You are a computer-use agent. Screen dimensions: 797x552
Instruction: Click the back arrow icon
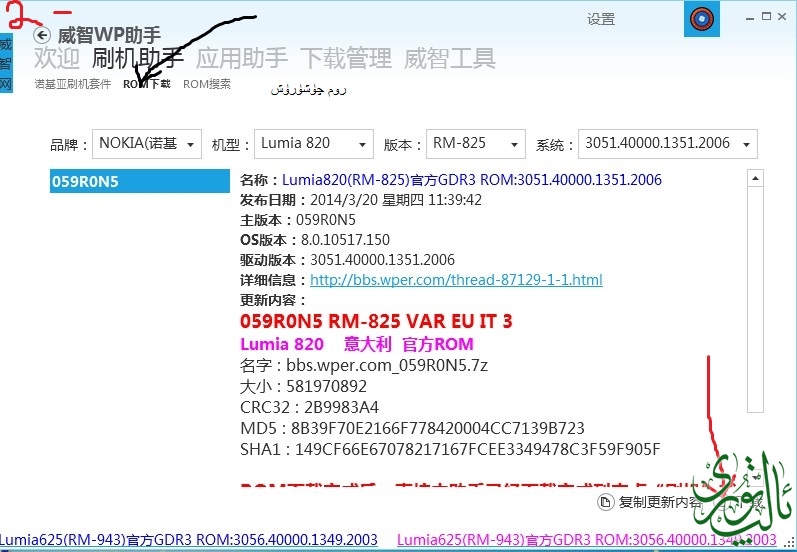pos(42,35)
